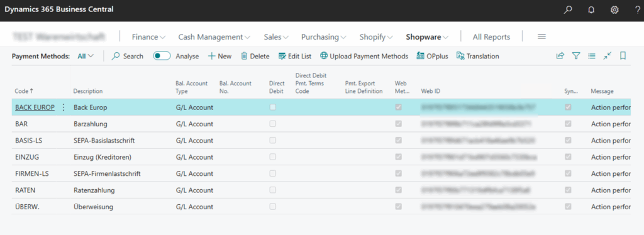The width and height of the screenshot is (644, 235).
Task: Click the Message column header
Action: pos(602,91)
